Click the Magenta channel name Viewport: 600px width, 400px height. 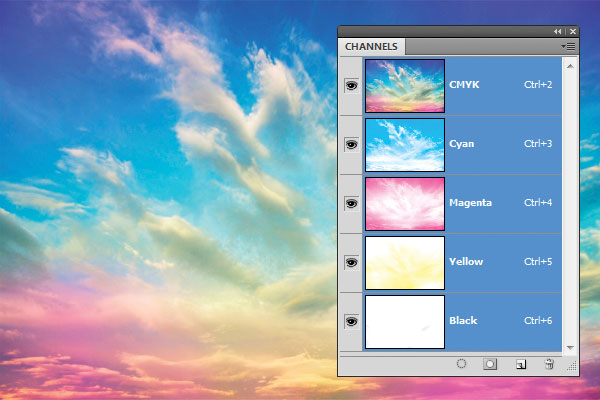click(470, 203)
